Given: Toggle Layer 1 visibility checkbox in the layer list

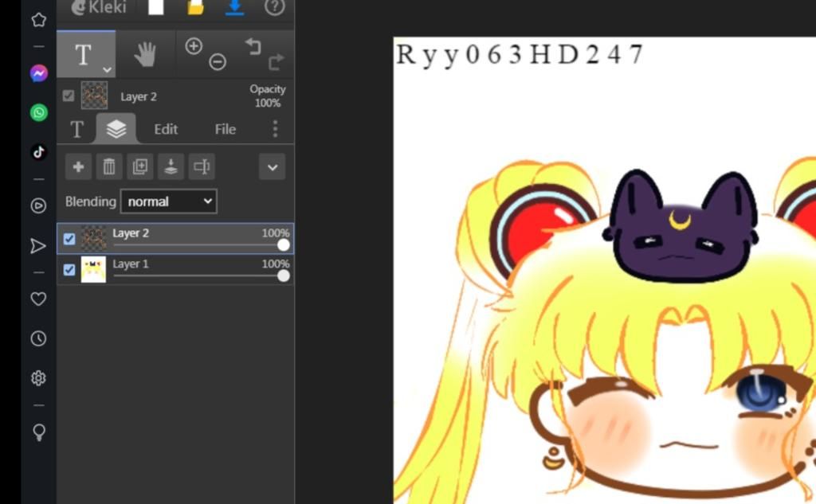Looking at the screenshot, I should [69, 270].
